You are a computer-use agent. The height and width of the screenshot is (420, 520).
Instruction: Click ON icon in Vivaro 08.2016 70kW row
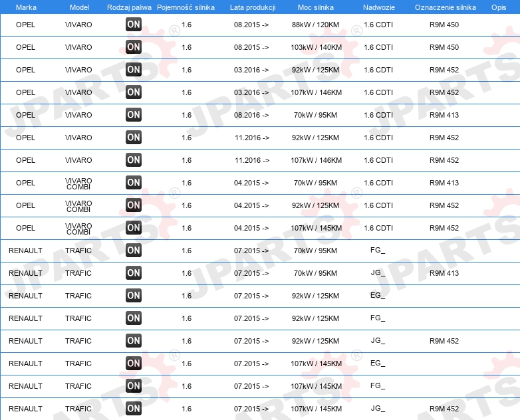coord(134,115)
